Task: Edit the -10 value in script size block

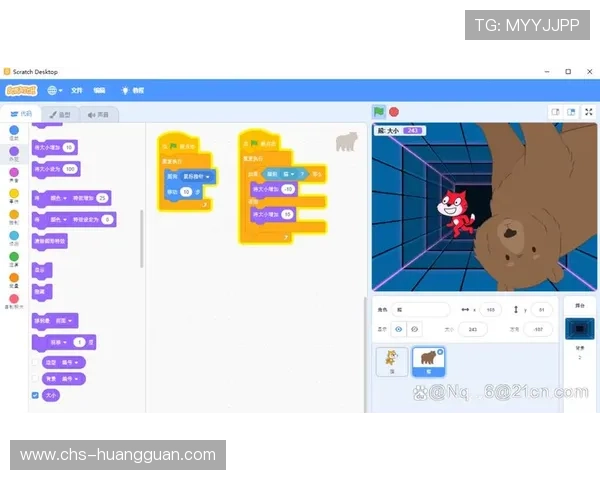Action: point(288,189)
